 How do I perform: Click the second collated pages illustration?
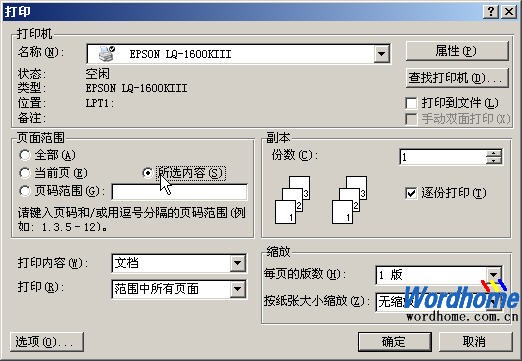click(x=349, y=200)
